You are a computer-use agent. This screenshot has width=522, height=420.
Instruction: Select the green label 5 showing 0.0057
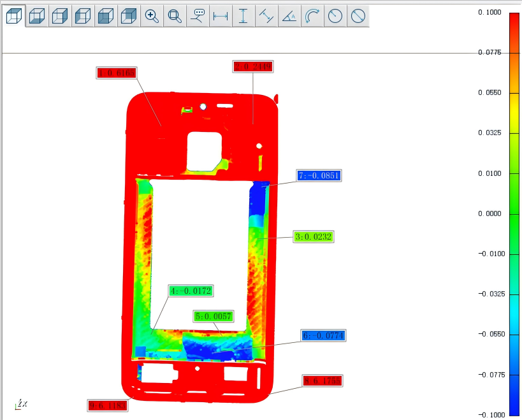click(x=213, y=316)
